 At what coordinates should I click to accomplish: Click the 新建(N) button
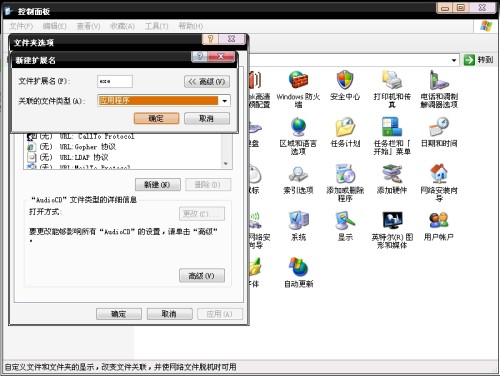click(158, 185)
